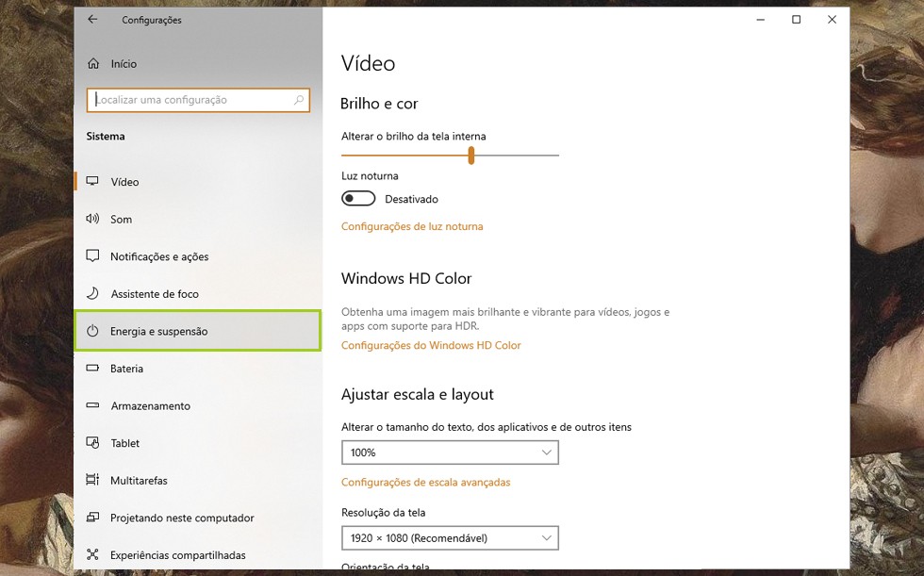Open Bateria settings
Screen dimensions: 924x576
coord(198,369)
